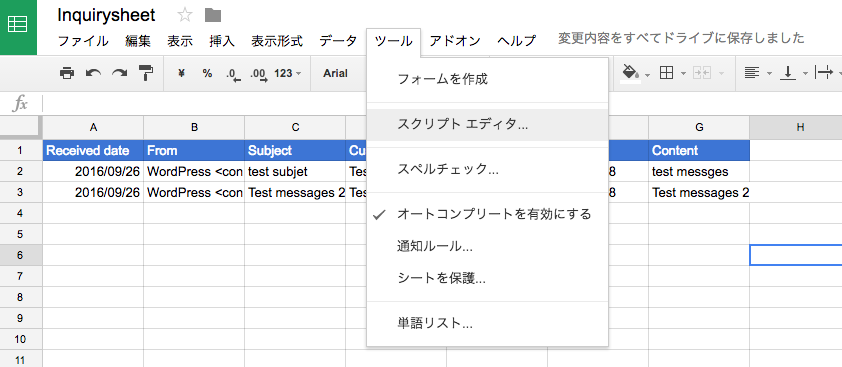Click the From header cell
The width and height of the screenshot is (842, 367).
194,150
